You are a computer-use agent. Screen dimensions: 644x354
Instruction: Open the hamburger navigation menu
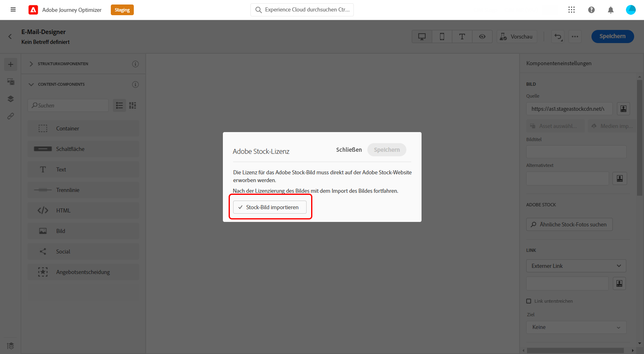click(x=13, y=10)
